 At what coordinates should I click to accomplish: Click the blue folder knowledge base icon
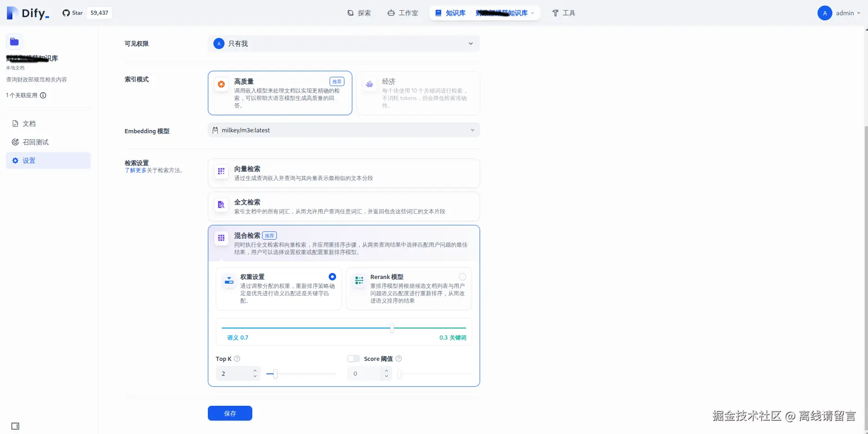(x=14, y=42)
